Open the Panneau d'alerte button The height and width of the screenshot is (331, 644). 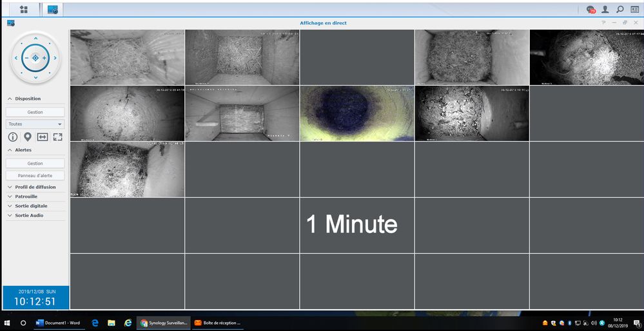pos(35,175)
